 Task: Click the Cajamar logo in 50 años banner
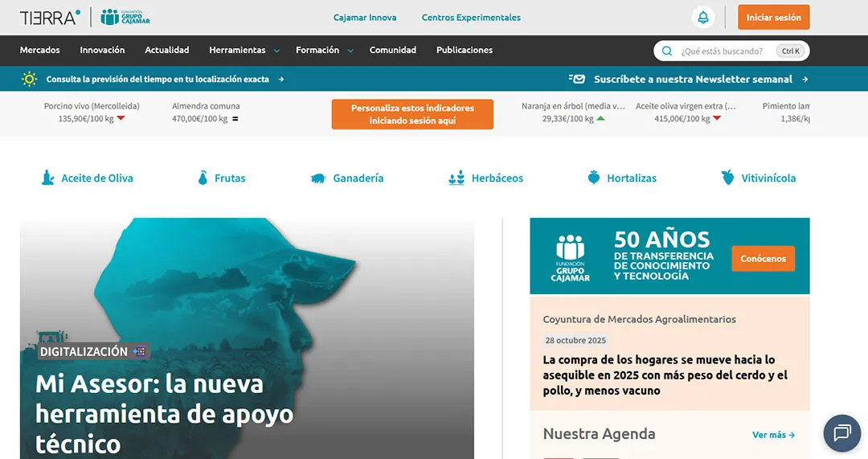point(570,258)
